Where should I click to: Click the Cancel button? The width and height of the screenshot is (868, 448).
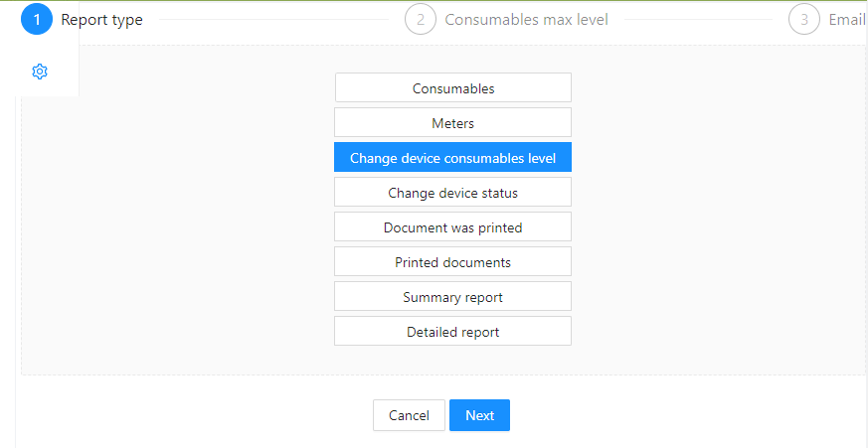click(x=409, y=415)
